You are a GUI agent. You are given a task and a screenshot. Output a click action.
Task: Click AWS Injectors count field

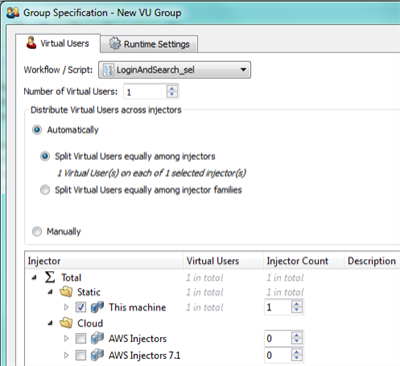point(278,339)
